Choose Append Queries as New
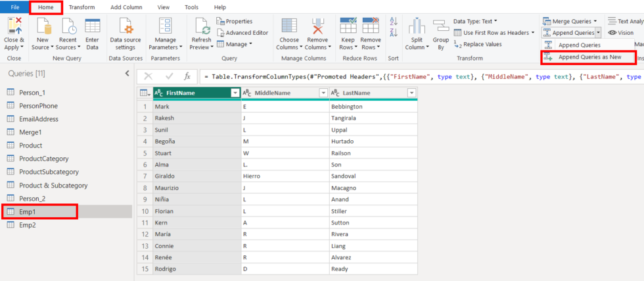This screenshot has height=281, width=644. click(588, 57)
